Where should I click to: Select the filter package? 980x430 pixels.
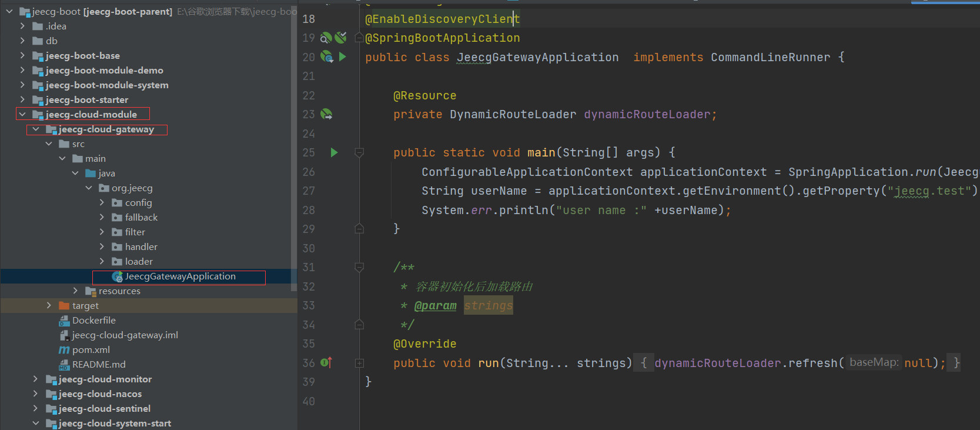click(135, 232)
